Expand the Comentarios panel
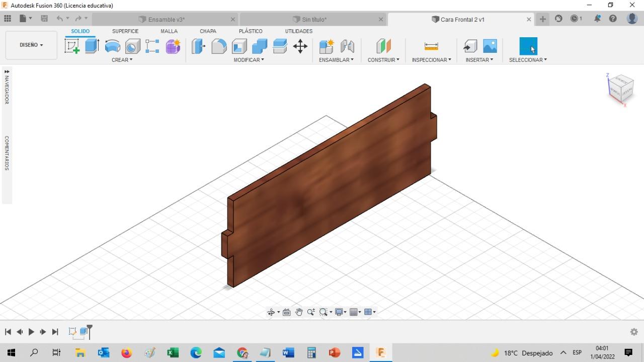 (x=7, y=153)
